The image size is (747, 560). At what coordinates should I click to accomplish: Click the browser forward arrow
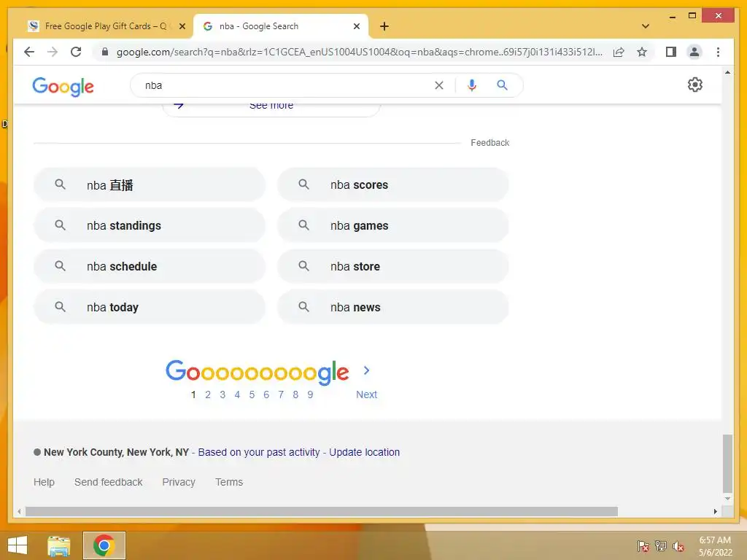(x=53, y=52)
